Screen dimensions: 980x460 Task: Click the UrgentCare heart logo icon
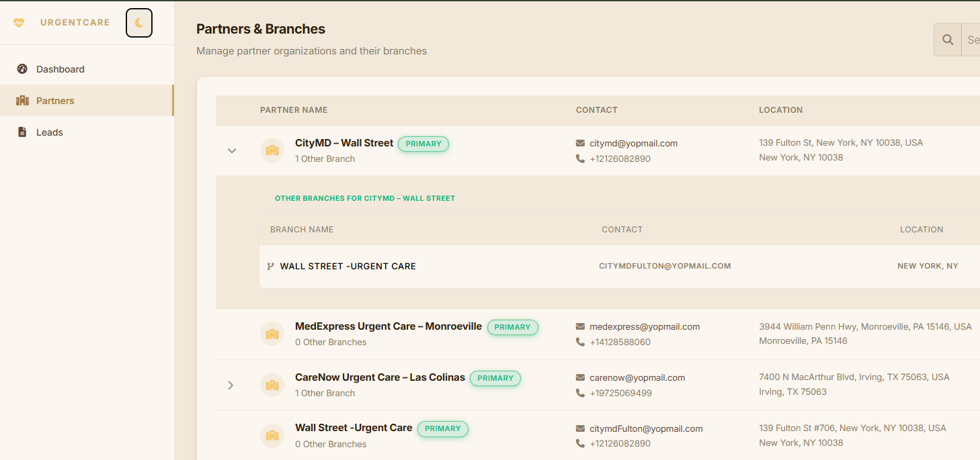tap(19, 23)
